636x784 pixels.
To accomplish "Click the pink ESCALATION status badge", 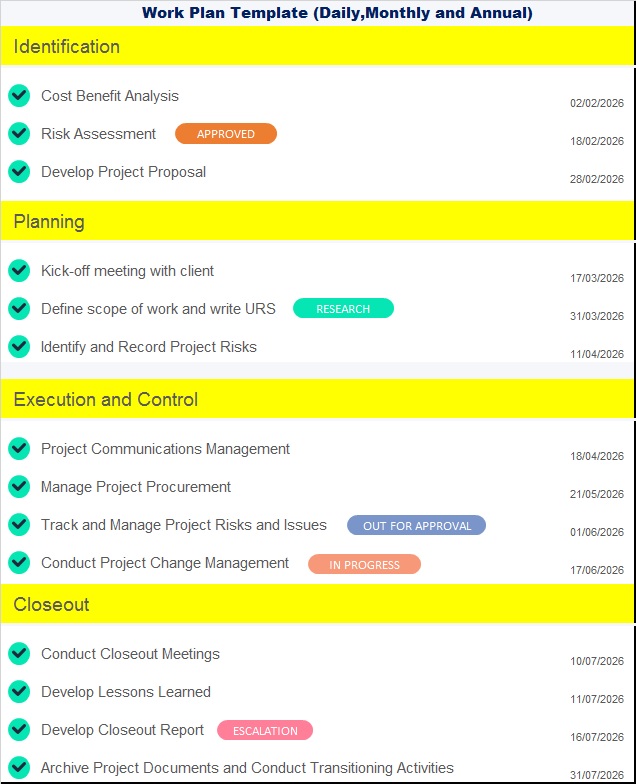I will point(265,731).
